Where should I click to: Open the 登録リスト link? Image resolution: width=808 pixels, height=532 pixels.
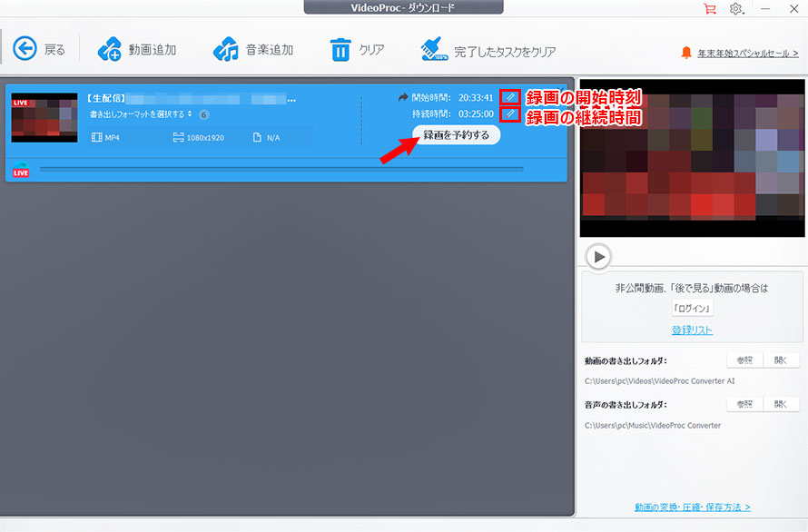coord(693,329)
